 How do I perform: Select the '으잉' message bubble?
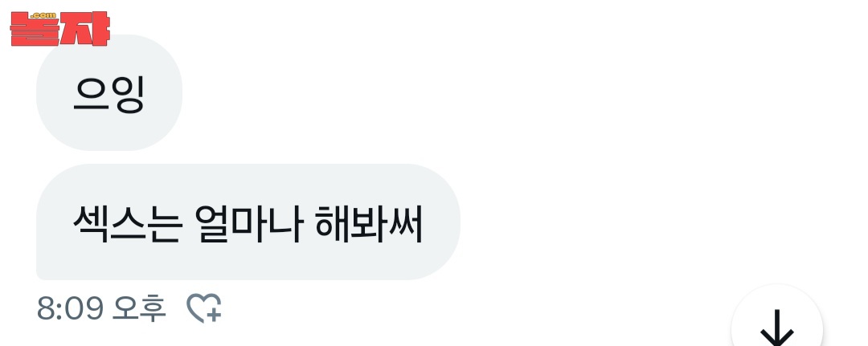tap(109, 92)
